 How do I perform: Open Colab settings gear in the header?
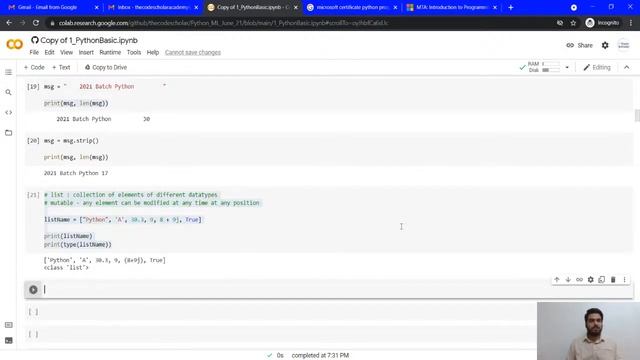point(605,45)
